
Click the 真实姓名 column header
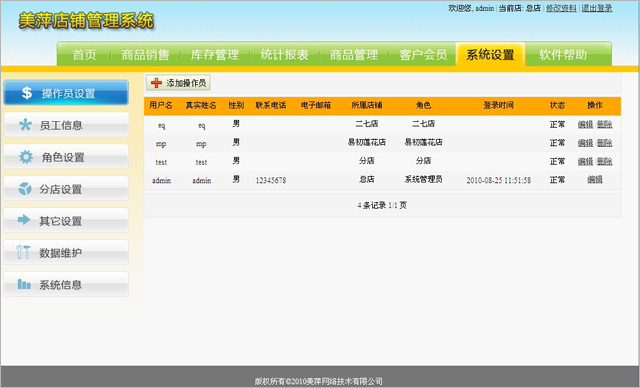click(201, 106)
